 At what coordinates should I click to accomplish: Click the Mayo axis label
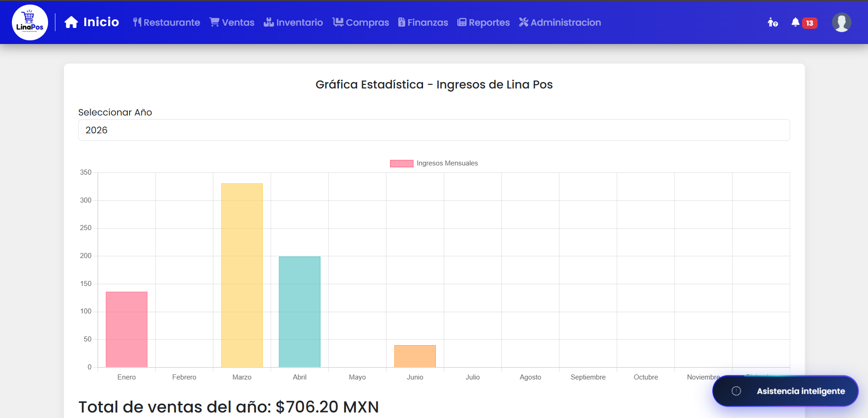(357, 377)
